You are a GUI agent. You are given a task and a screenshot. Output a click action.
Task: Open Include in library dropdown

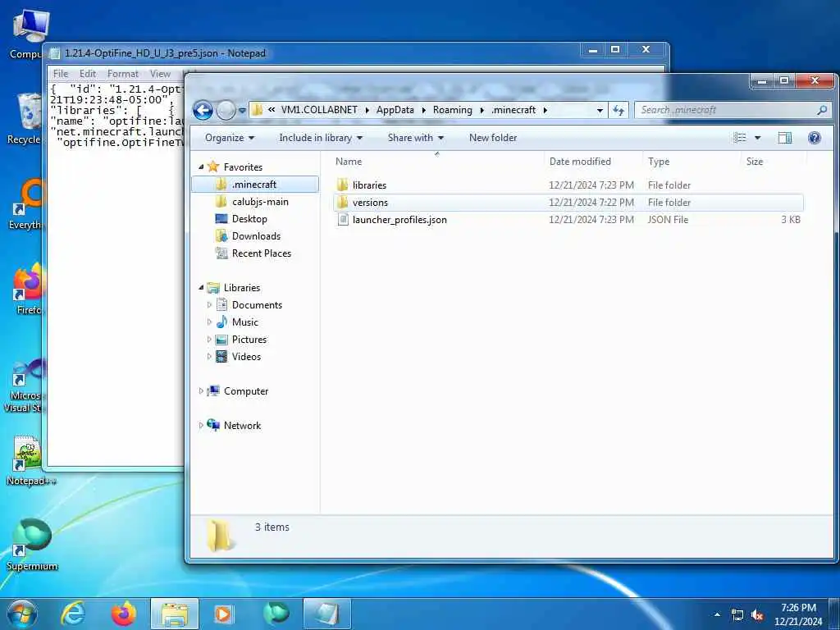(321, 138)
